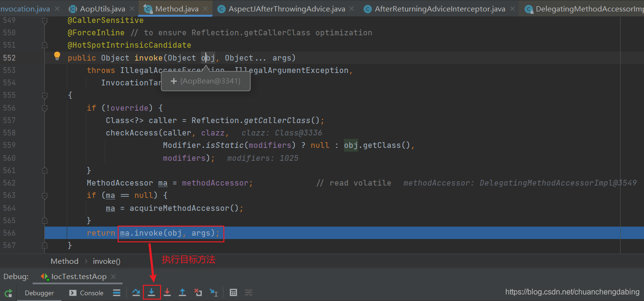Click Trace Current Stream Chain icon

coord(249,293)
